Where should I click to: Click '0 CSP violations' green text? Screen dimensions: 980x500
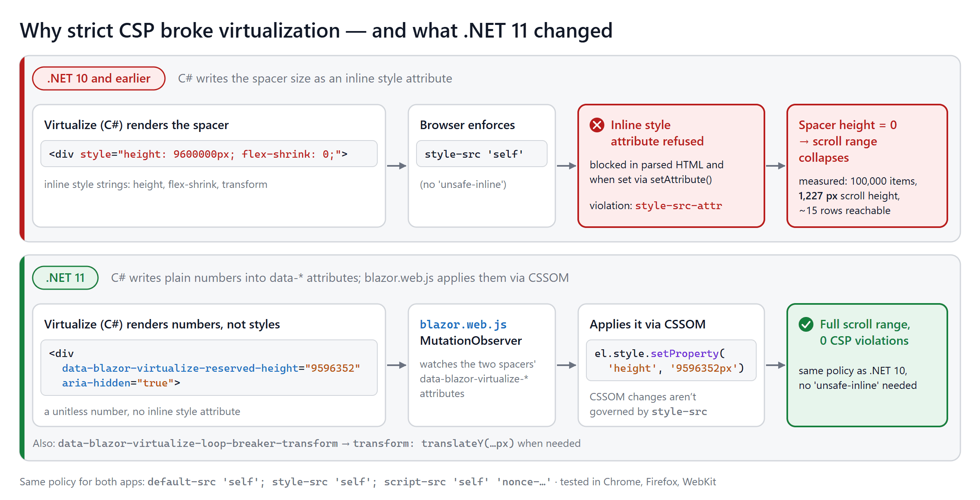tap(864, 341)
